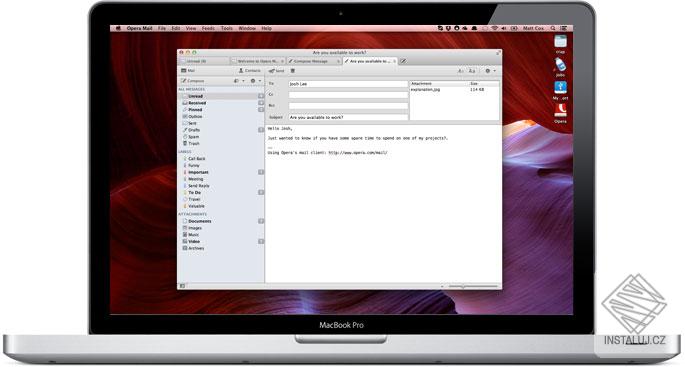Open the sidebar gear settings dropdown
685x367 pixels.
pyautogui.click(x=255, y=81)
